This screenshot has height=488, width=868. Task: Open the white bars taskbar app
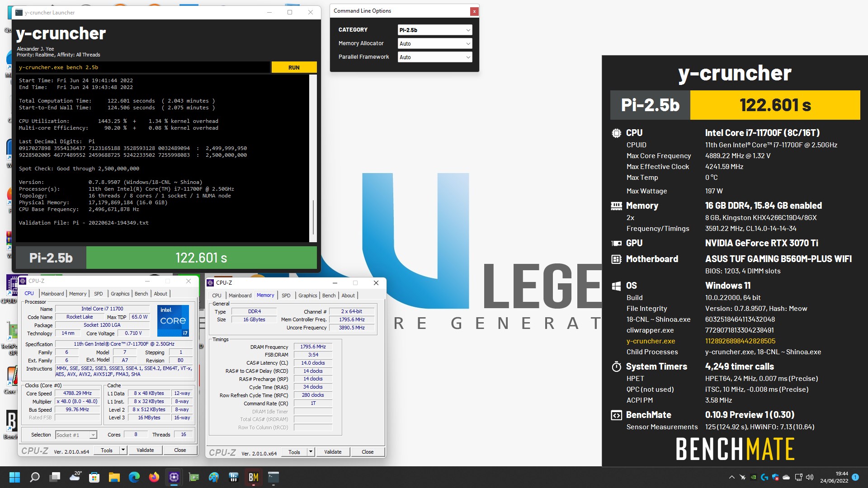click(x=234, y=477)
